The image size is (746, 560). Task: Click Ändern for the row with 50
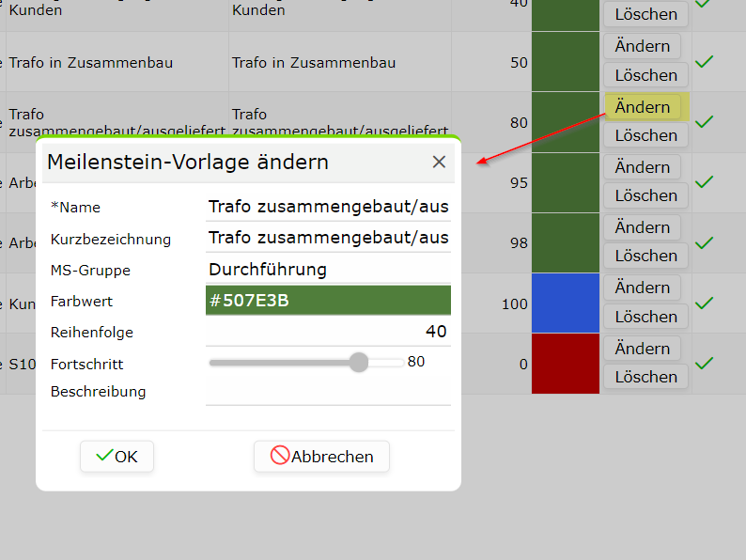(642, 46)
